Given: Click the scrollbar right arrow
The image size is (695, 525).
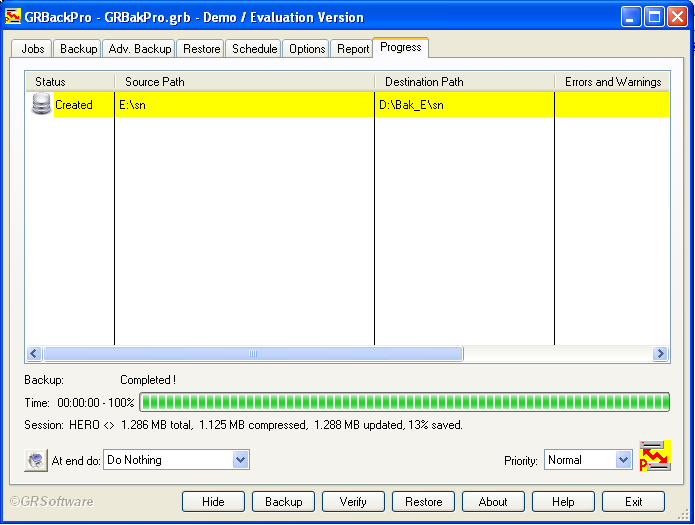Looking at the screenshot, I should pos(660,353).
